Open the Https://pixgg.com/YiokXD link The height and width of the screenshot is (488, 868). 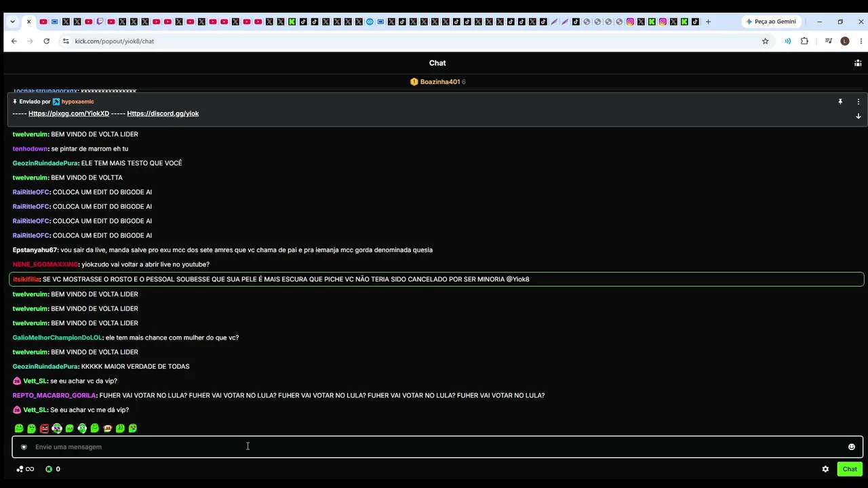(x=68, y=113)
